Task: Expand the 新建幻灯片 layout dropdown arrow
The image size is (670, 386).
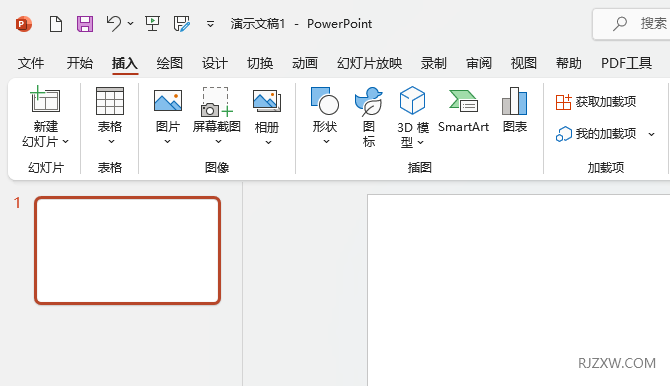Action: click(65, 141)
